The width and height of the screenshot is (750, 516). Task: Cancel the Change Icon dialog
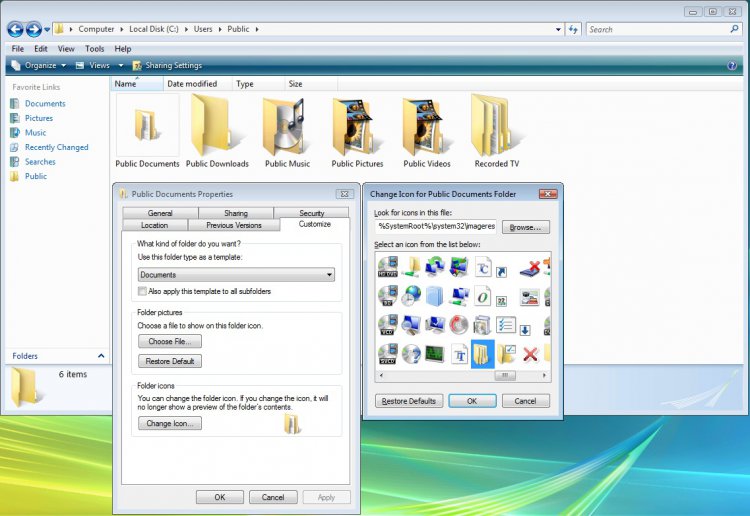tap(525, 401)
